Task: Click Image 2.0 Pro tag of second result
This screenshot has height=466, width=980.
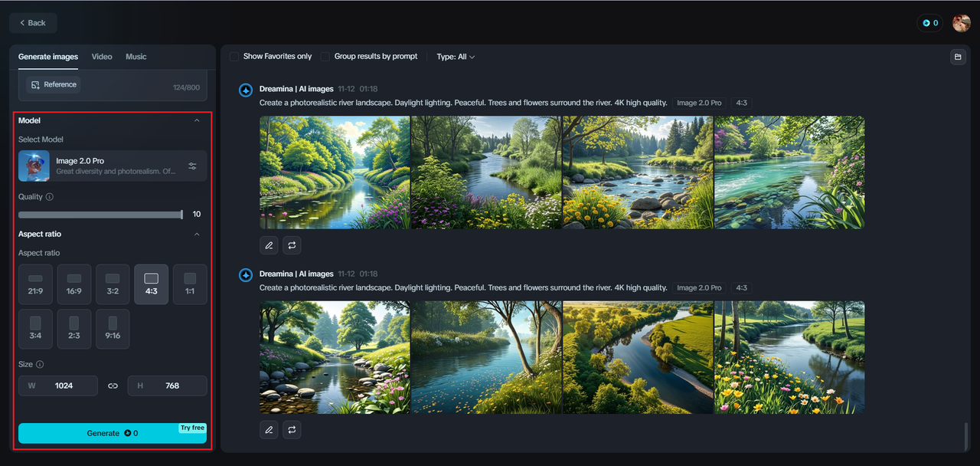Action: (x=699, y=287)
